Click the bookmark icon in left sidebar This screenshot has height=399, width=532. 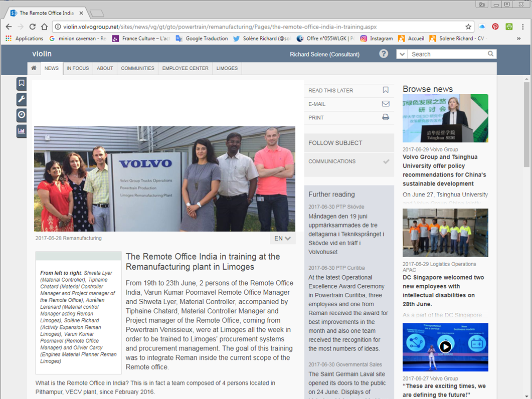point(22,83)
